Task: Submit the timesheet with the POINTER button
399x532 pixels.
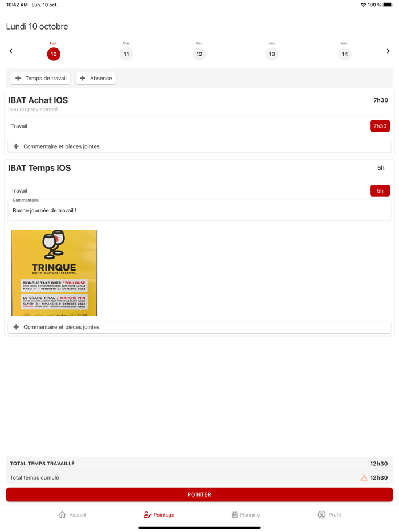Action: [199, 494]
